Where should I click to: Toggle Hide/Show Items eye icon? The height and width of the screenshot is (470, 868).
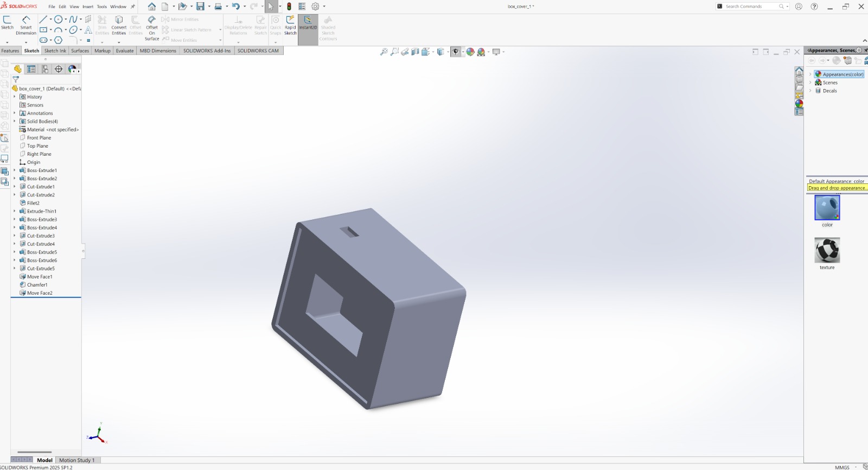click(456, 52)
